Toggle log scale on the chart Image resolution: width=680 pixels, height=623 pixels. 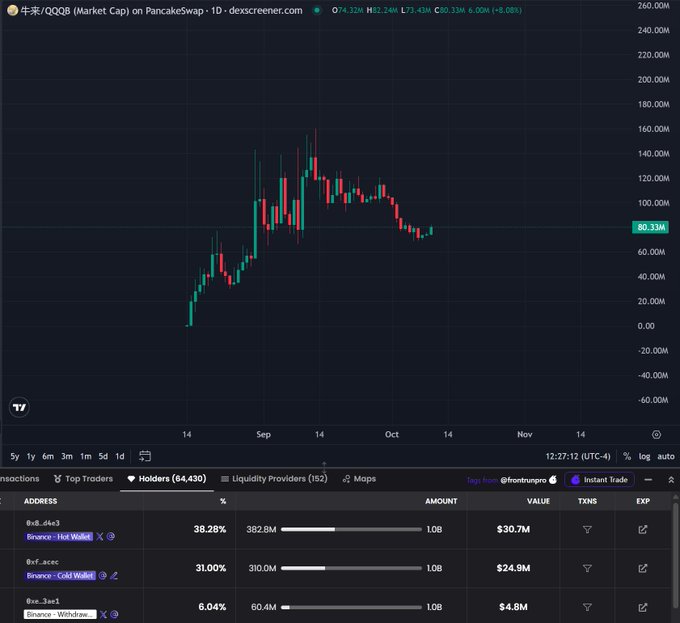(644, 457)
